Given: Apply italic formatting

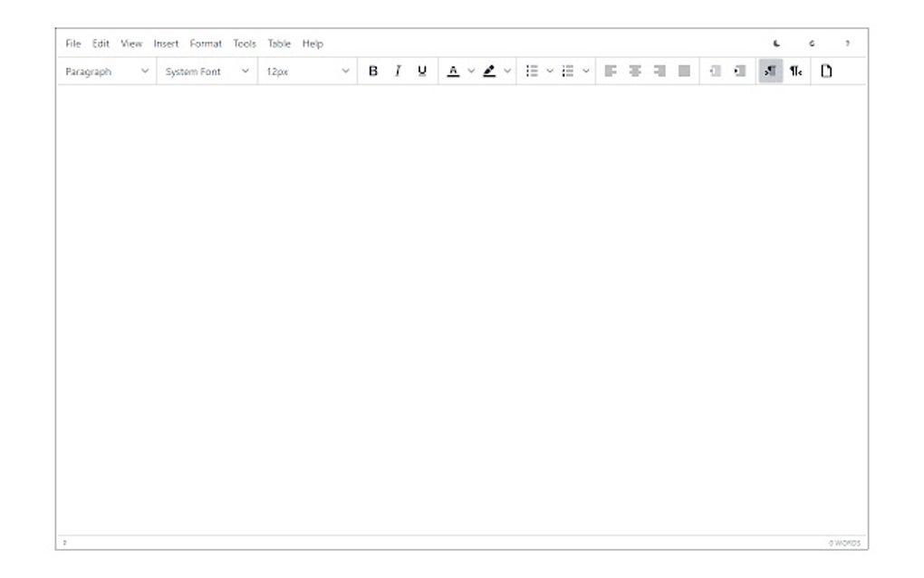Looking at the screenshot, I should [x=396, y=71].
